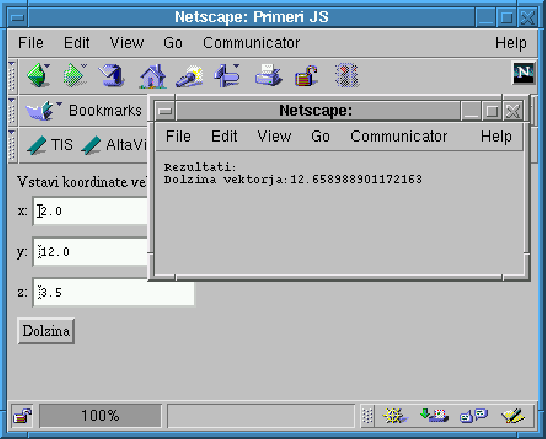This screenshot has height=439, width=546.
Task: Collapse the navigation toolbar handle
Action: tap(12, 76)
